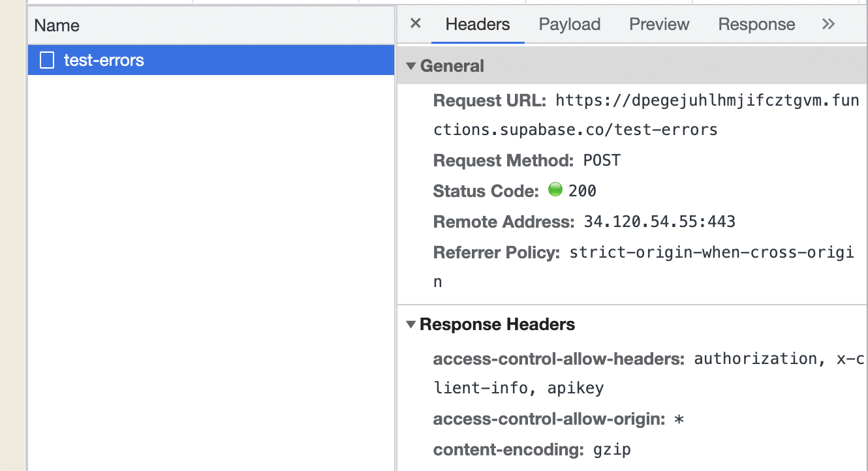Click the POST request method value
Screen dimensions: 868x471
tap(602, 160)
